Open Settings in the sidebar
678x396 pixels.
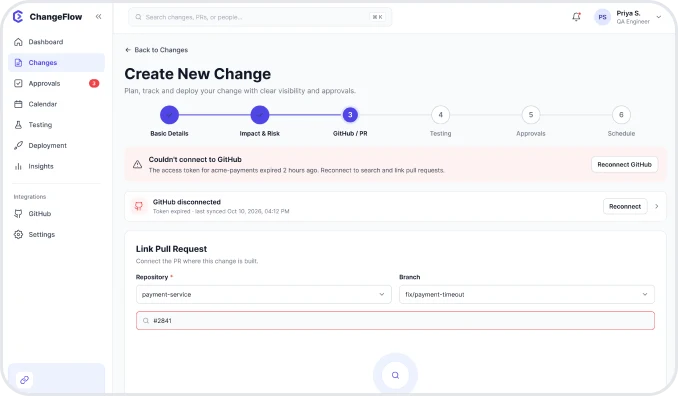tap(56, 234)
